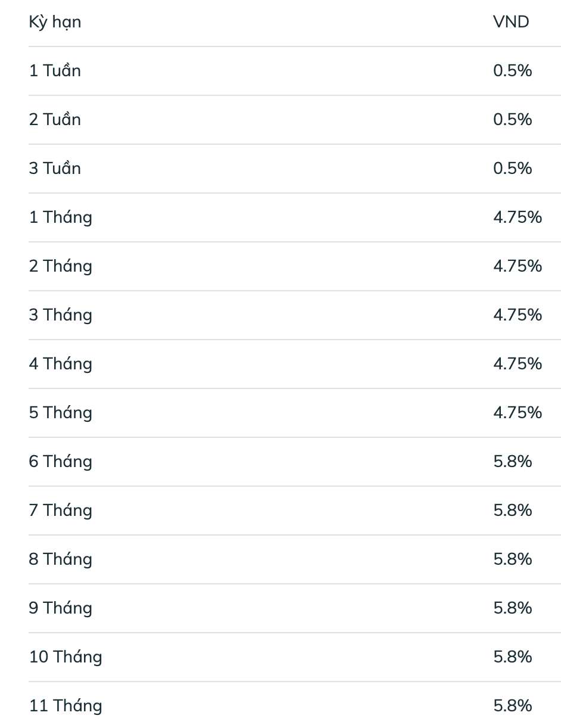Viewport: 561px width, 728px height.
Task: Select the "1 Tháng" term label
Action: (x=61, y=217)
